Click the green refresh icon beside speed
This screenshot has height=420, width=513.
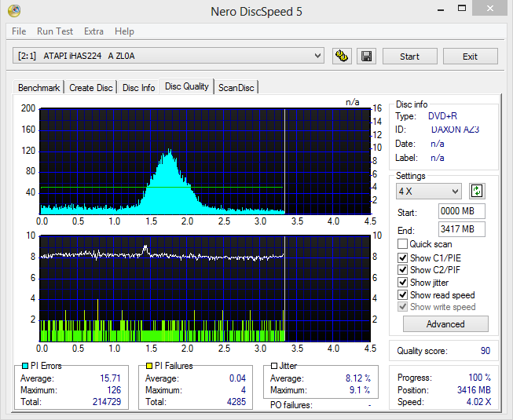(477, 192)
